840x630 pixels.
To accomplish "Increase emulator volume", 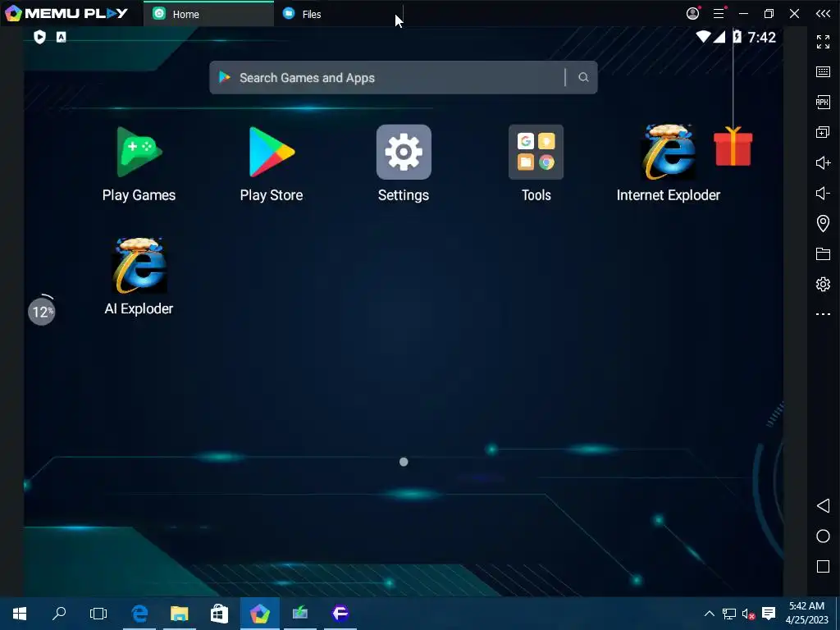I will click(823, 162).
